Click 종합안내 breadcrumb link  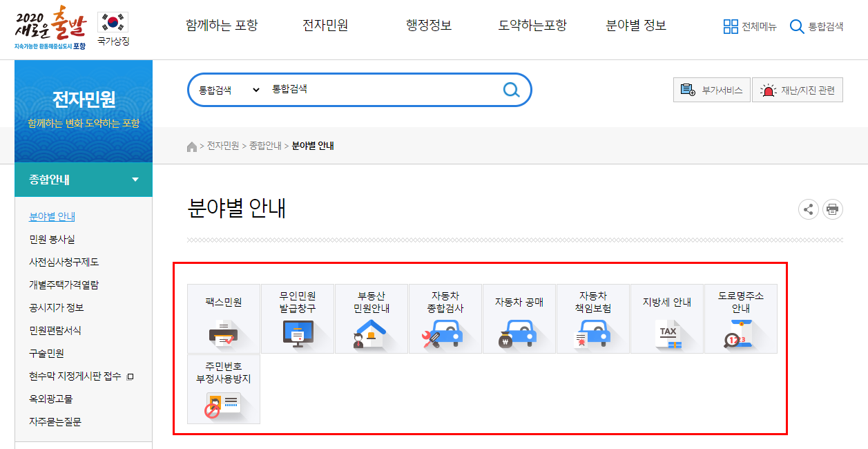265,146
